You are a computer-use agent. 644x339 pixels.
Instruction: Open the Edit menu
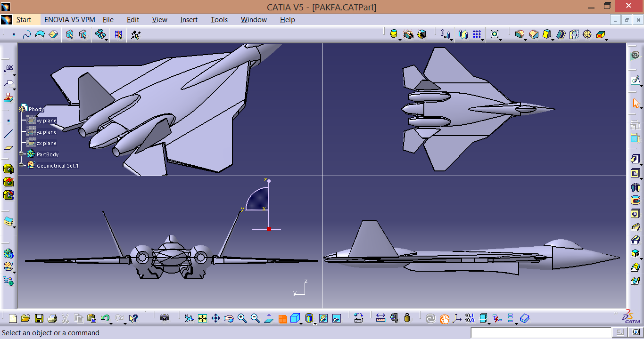133,20
